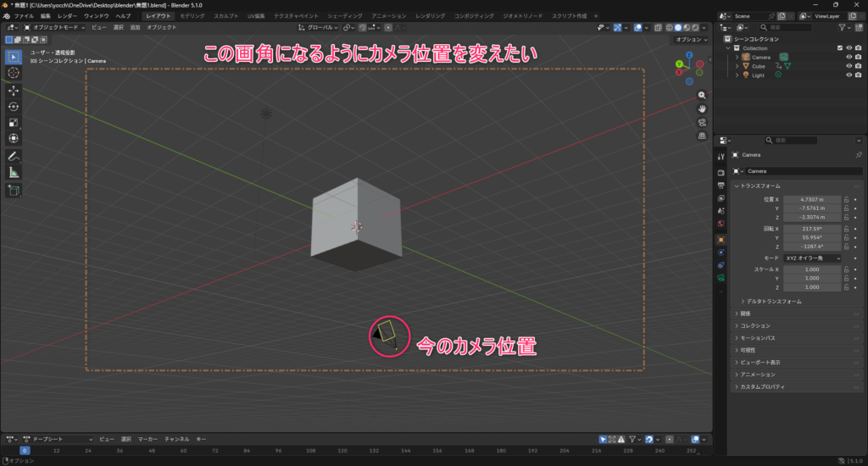Switch to orthographic/perspective grid icon
The width and height of the screenshot is (868, 466).
tap(702, 136)
